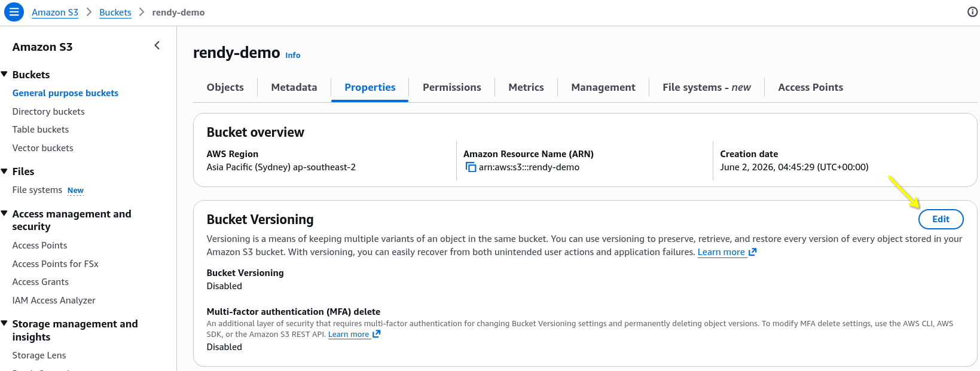Copy the bucket ARN with copy icon

pyautogui.click(x=471, y=167)
